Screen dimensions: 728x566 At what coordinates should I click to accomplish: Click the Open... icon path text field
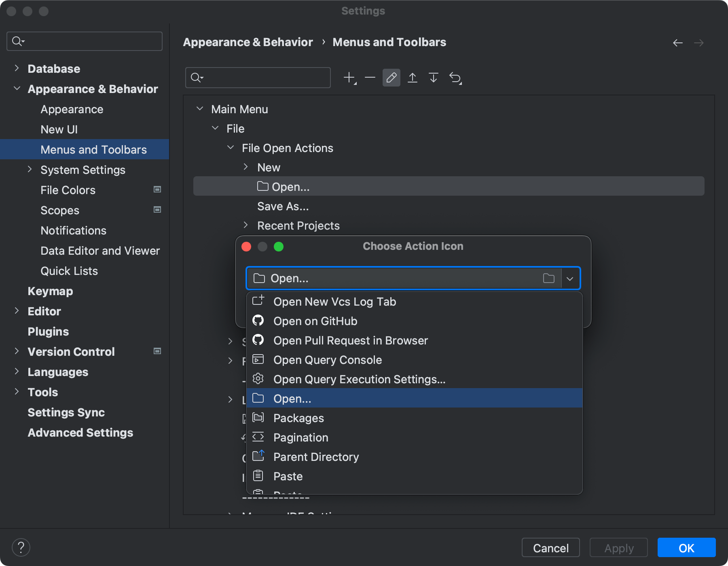[x=404, y=278]
